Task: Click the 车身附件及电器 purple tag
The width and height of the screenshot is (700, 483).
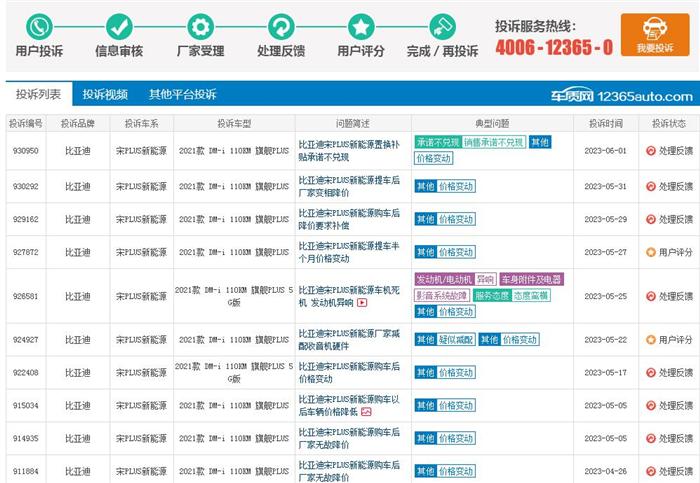Action: pyautogui.click(x=532, y=279)
